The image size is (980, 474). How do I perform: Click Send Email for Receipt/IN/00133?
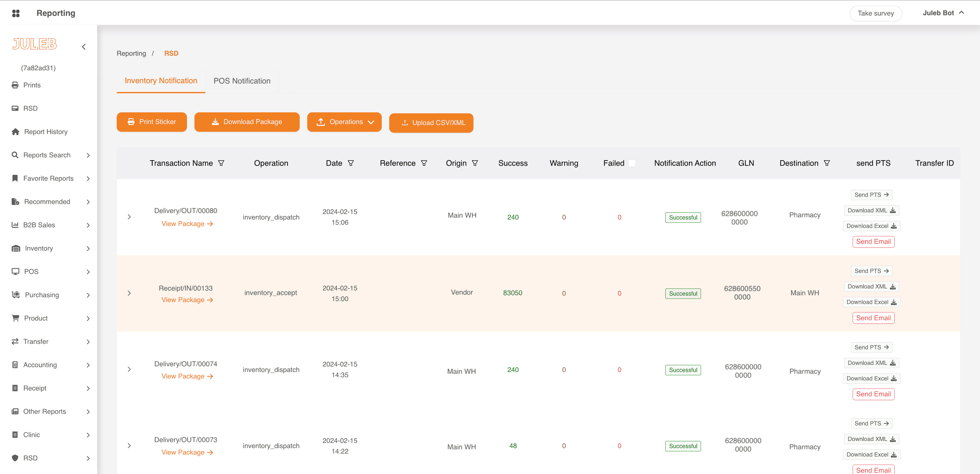coord(873,318)
